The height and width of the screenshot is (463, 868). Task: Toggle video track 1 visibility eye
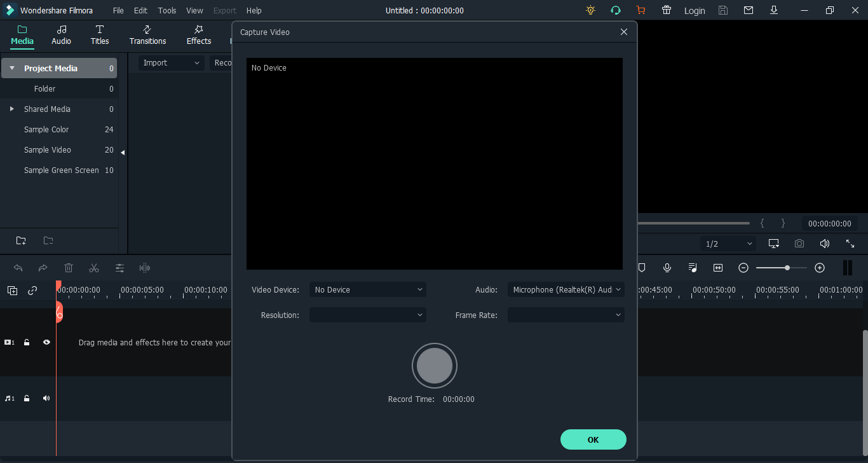pos(46,342)
